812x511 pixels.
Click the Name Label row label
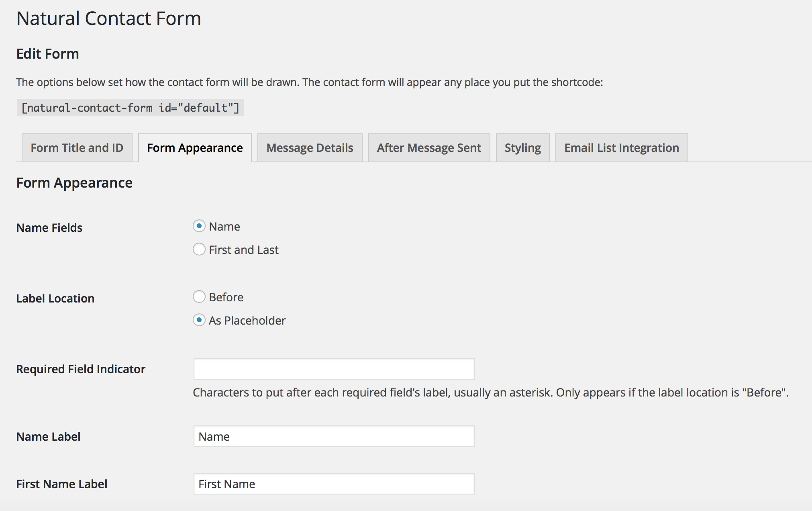coord(48,437)
